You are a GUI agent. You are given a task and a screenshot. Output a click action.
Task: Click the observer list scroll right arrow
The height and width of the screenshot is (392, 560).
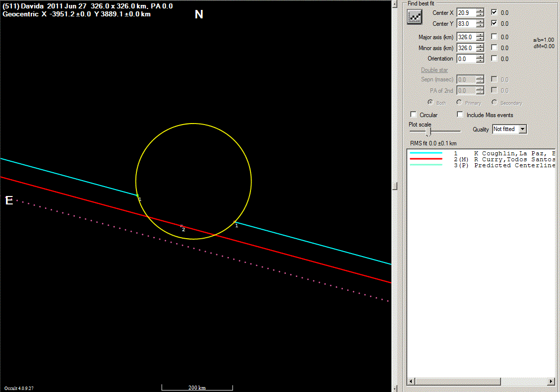click(x=551, y=381)
